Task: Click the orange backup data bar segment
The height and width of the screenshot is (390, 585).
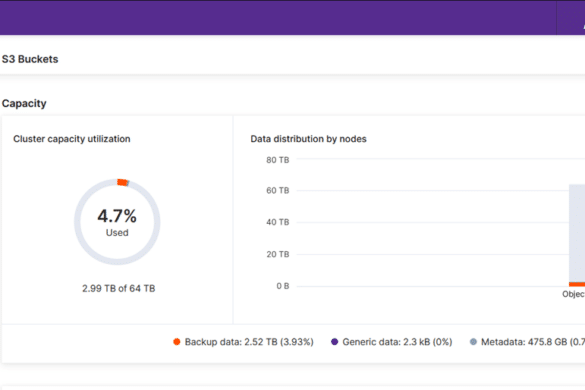Action: coord(577,284)
